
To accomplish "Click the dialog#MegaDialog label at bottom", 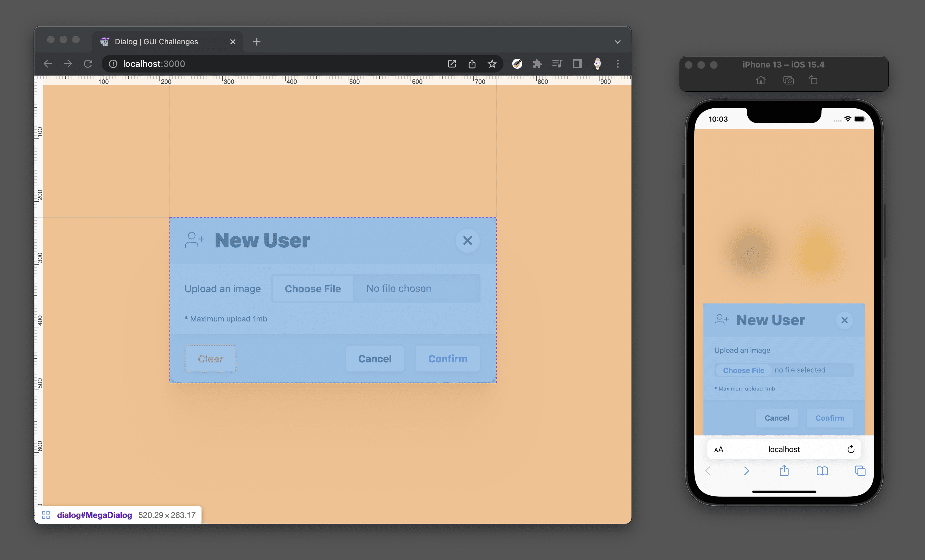I will click(93, 515).
